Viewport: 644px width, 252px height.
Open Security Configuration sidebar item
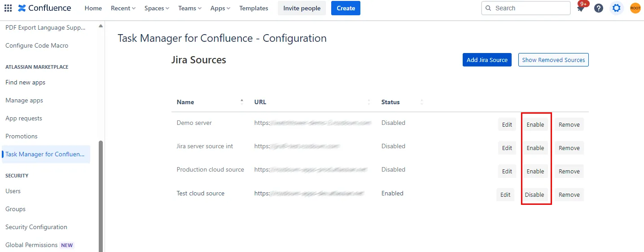[36, 227]
